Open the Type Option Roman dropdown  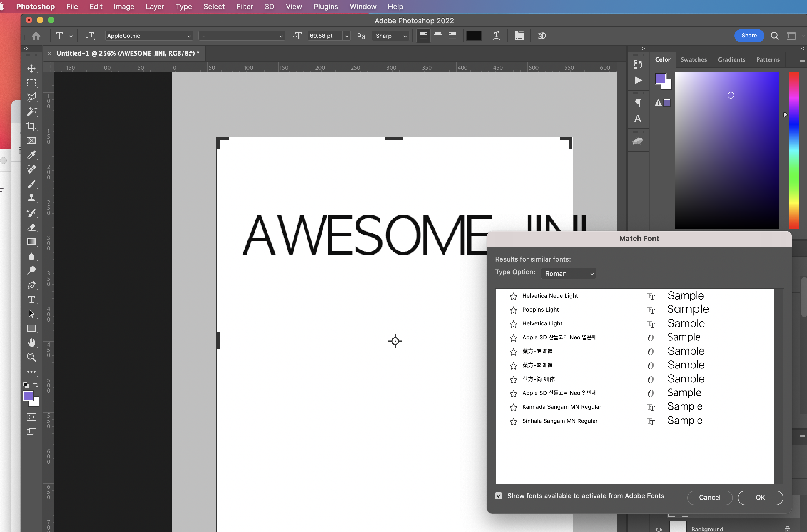coord(568,273)
